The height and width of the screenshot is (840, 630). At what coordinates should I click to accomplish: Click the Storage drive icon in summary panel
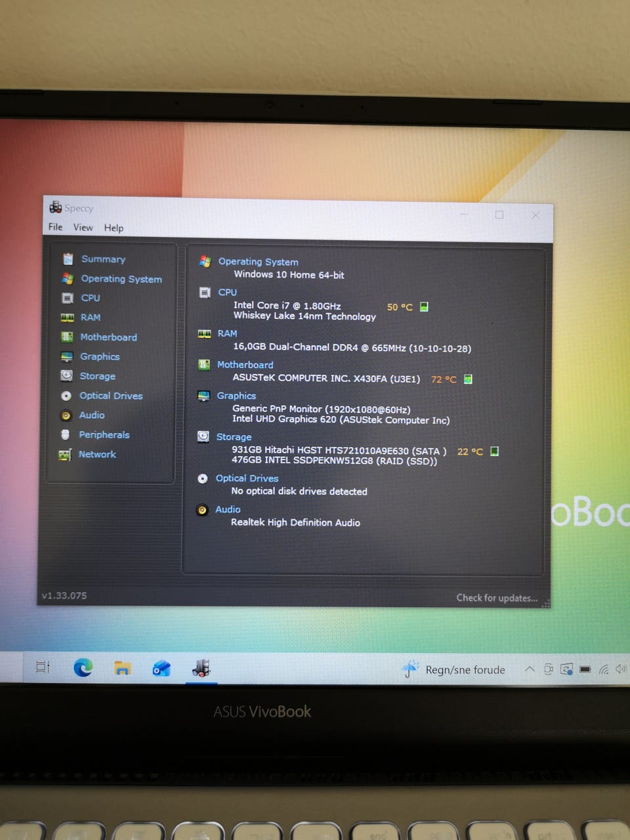(x=203, y=436)
